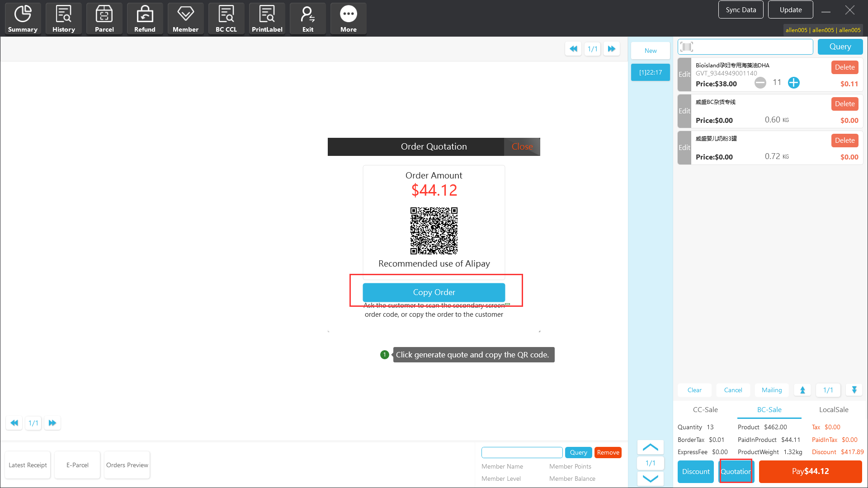Switch to the CC-Sale tab
868x488 pixels.
pos(705,410)
